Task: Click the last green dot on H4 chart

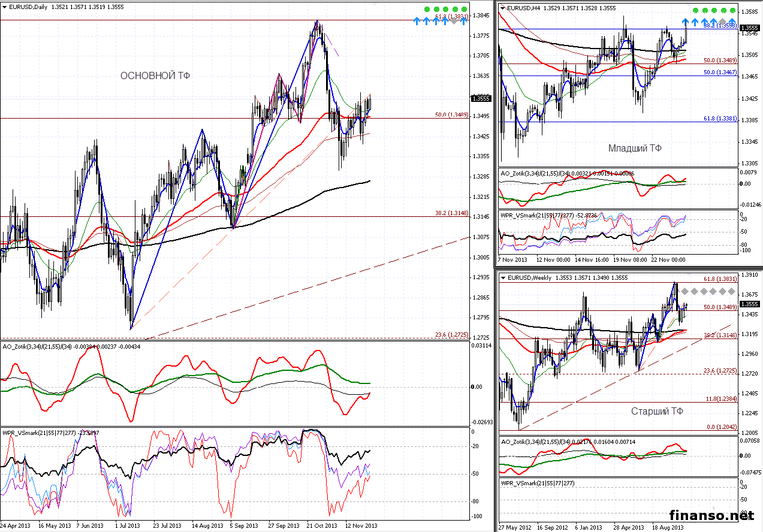Action: 732,10
